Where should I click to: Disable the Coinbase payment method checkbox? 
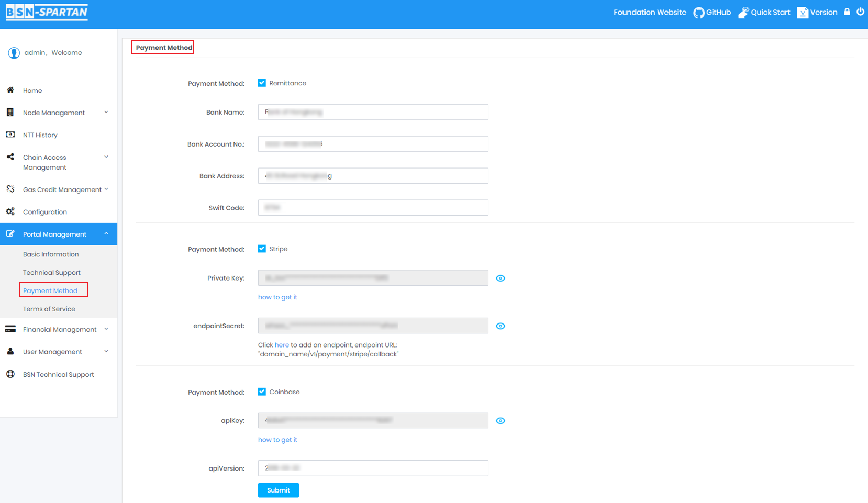(x=262, y=391)
